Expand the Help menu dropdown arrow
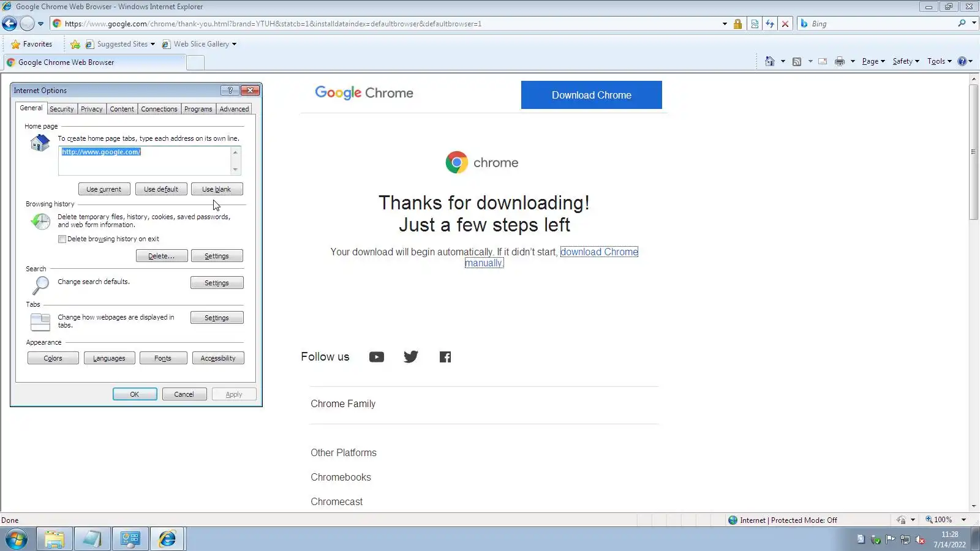 pyautogui.click(x=971, y=61)
